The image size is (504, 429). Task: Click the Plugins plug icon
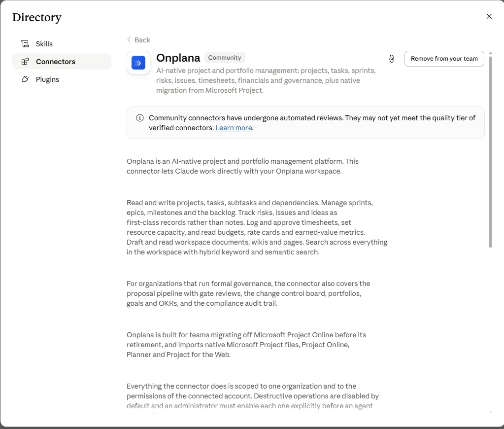(25, 79)
